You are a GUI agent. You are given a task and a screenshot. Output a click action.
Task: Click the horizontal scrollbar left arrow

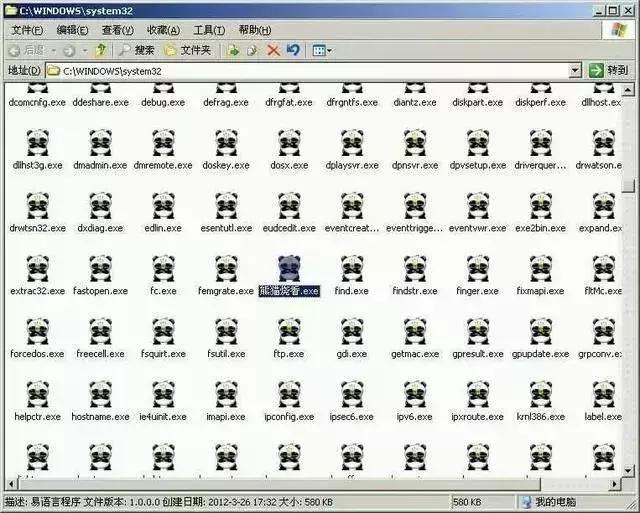[x=11, y=484]
